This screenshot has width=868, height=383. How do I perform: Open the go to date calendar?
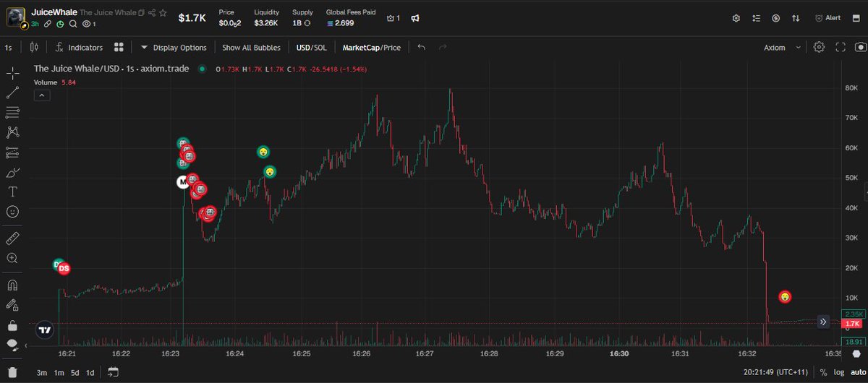[113, 373]
